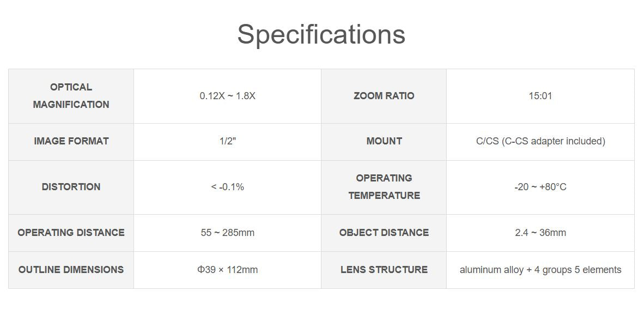
Task: Click the 0.12X ~ 1.8X value
Action: click(227, 96)
